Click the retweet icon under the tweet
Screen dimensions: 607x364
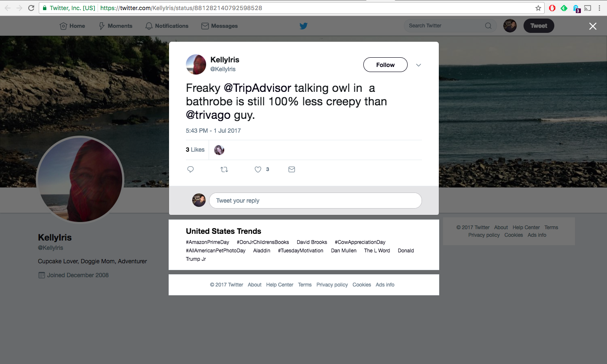[224, 169]
